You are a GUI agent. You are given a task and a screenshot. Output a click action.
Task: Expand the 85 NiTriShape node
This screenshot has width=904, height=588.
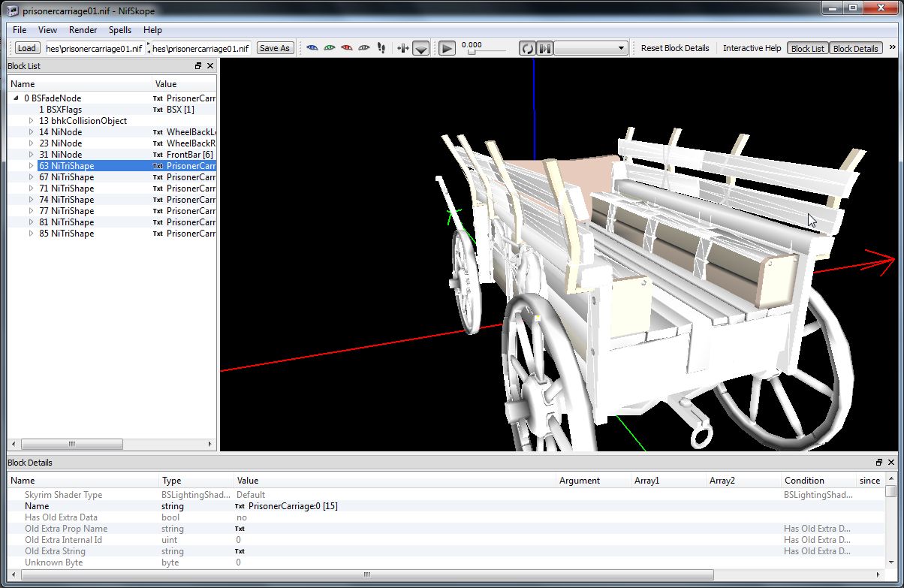pos(32,234)
